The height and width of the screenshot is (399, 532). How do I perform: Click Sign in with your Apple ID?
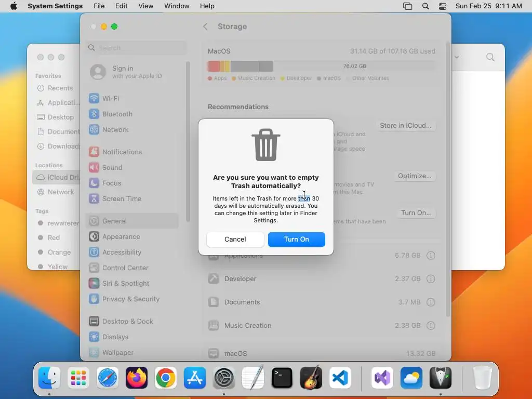tap(132, 72)
